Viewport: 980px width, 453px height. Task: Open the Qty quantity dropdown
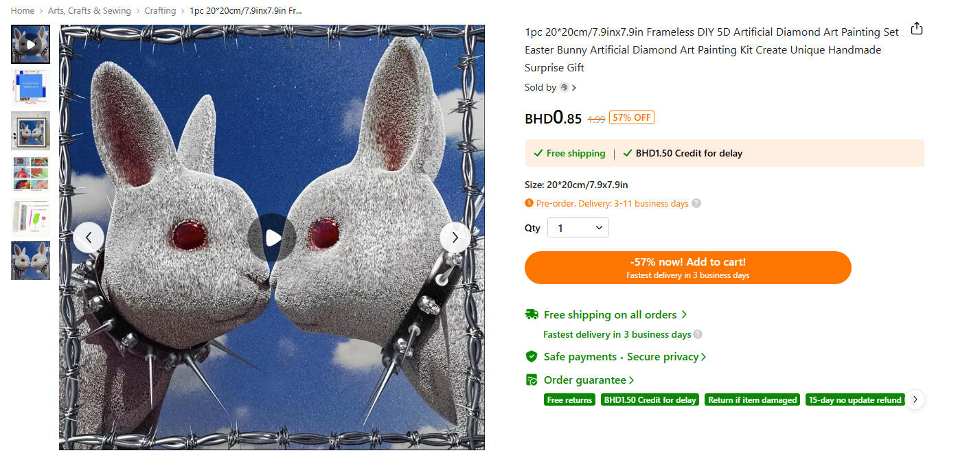[578, 228]
